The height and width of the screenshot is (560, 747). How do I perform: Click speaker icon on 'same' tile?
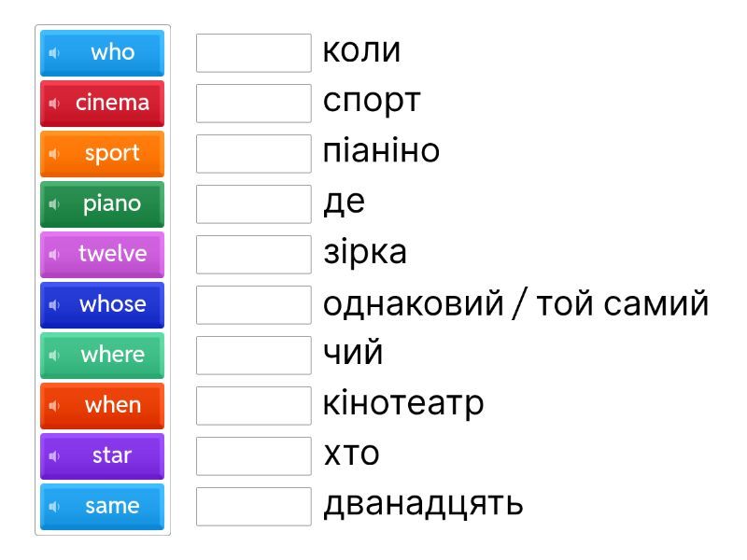point(54,507)
